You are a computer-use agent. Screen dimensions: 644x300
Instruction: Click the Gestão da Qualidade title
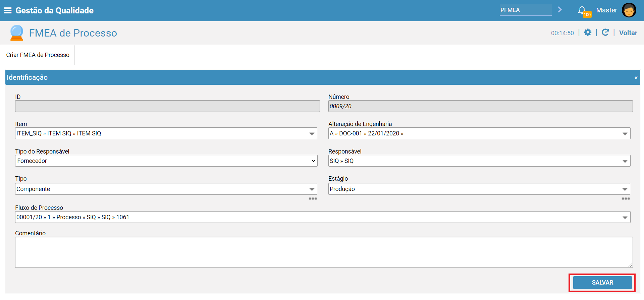[x=54, y=10]
